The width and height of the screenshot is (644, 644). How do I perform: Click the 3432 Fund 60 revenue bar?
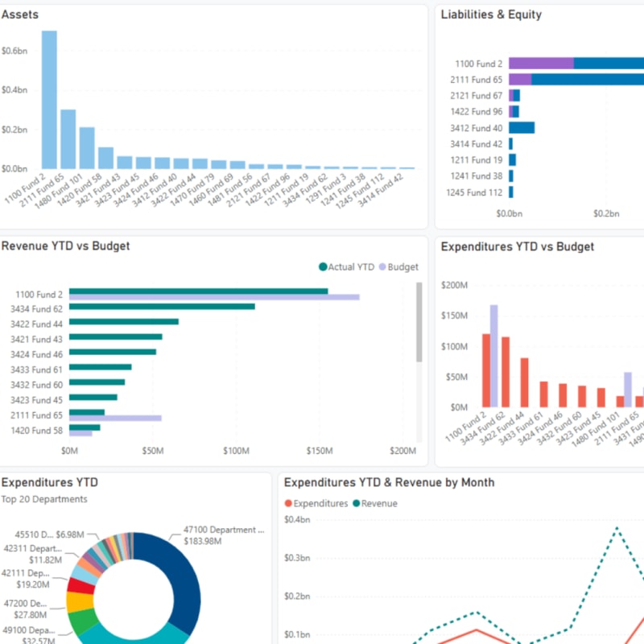[x=97, y=382]
